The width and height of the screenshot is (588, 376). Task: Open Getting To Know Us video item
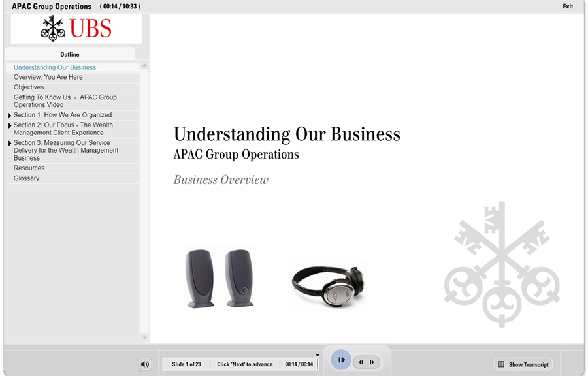click(x=65, y=101)
